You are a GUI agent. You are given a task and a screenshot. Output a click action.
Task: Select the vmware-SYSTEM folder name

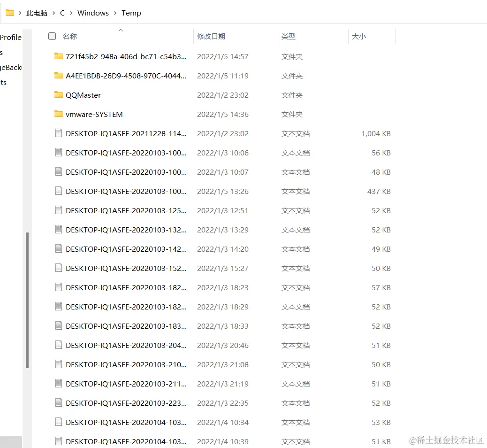(x=94, y=115)
